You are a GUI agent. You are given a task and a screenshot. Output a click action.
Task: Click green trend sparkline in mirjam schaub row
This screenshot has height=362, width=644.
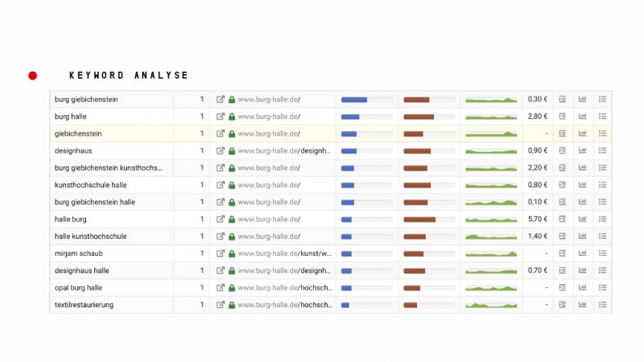pyautogui.click(x=491, y=253)
